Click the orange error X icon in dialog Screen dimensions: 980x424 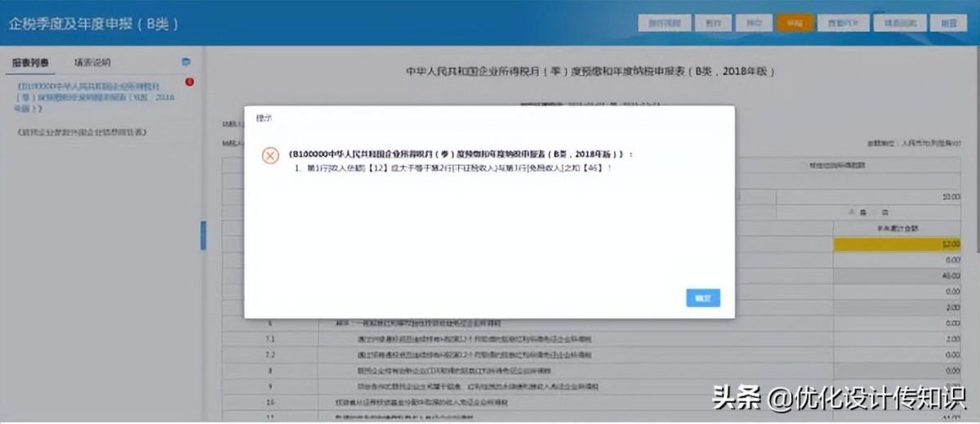(x=270, y=155)
